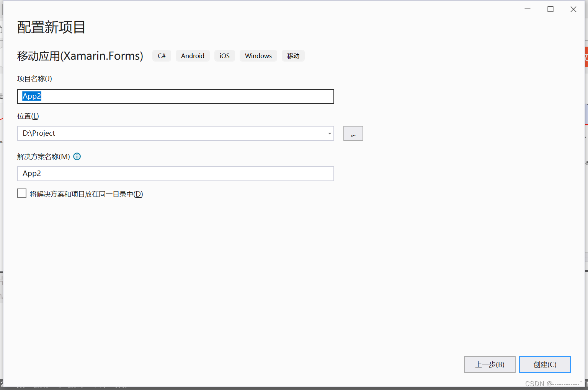Select the Android tag
This screenshot has width=588, height=390.
pos(193,56)
